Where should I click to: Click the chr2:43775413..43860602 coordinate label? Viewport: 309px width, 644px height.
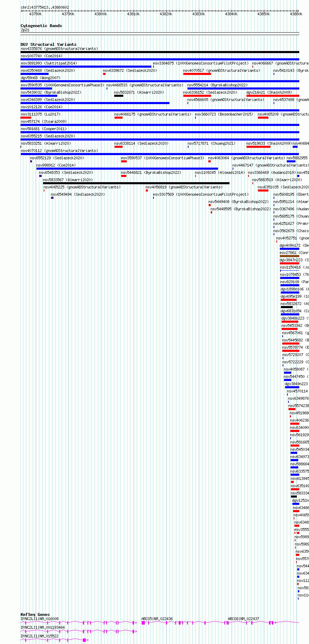pos(45,7)
